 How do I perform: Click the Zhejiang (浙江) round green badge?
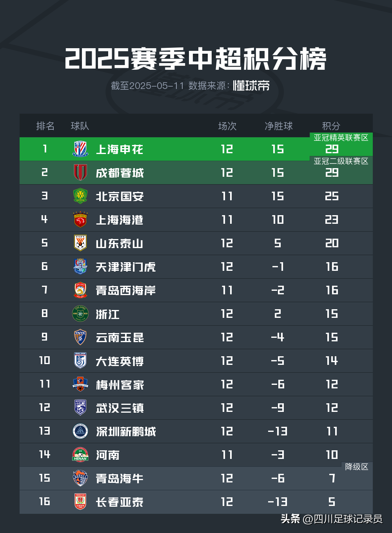[80, 314]
